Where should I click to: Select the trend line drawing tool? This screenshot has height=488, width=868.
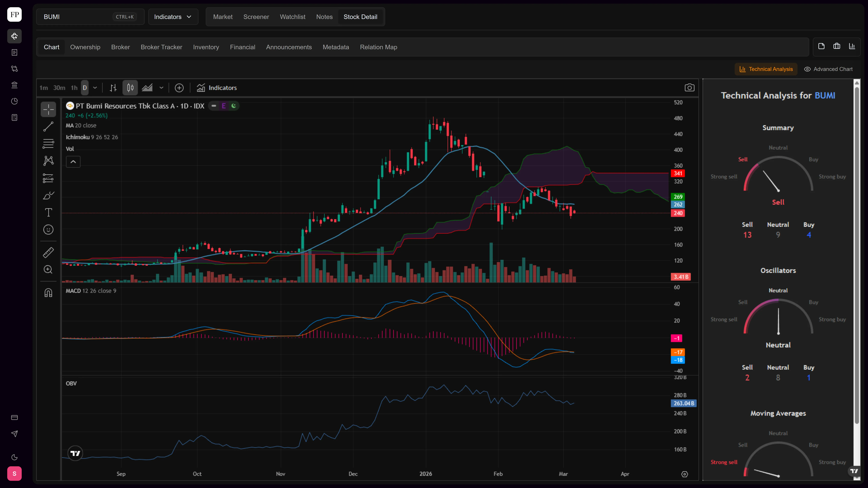click(48, 127)
